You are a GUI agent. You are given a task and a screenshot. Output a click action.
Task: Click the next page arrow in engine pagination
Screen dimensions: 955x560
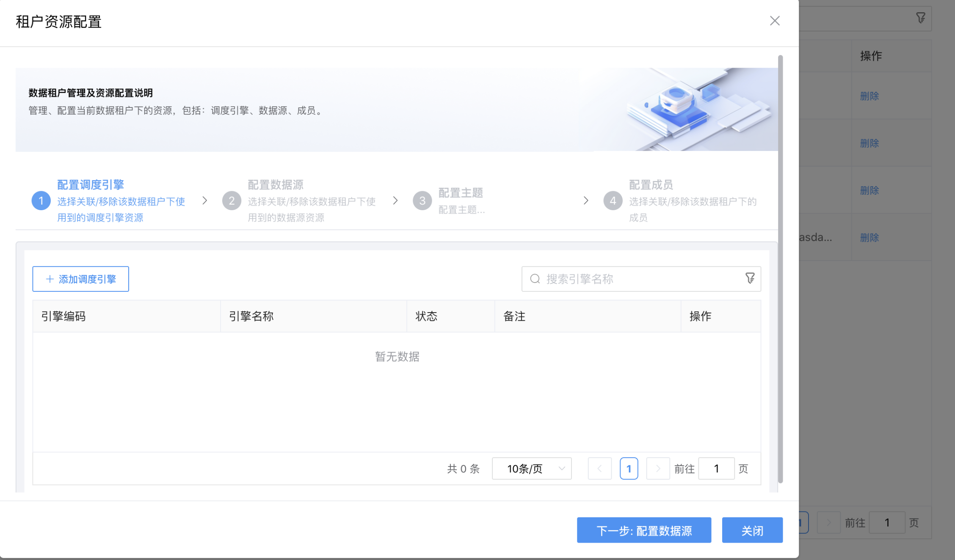[x=658, y=468]
